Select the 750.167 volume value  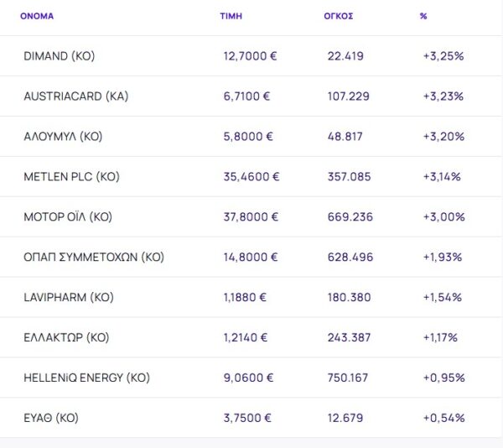tap(348, 378)
